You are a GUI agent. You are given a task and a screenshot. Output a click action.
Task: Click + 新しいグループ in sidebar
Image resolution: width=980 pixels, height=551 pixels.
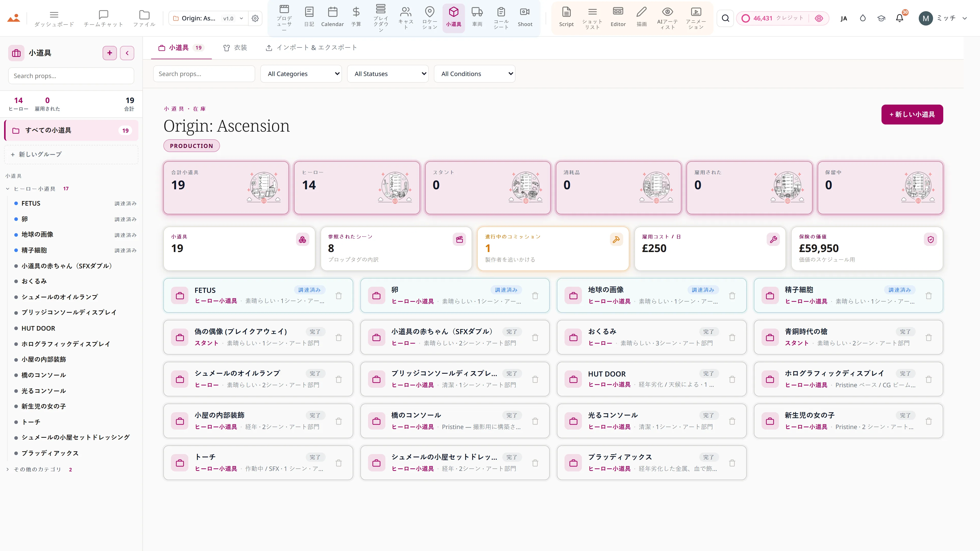71,154
